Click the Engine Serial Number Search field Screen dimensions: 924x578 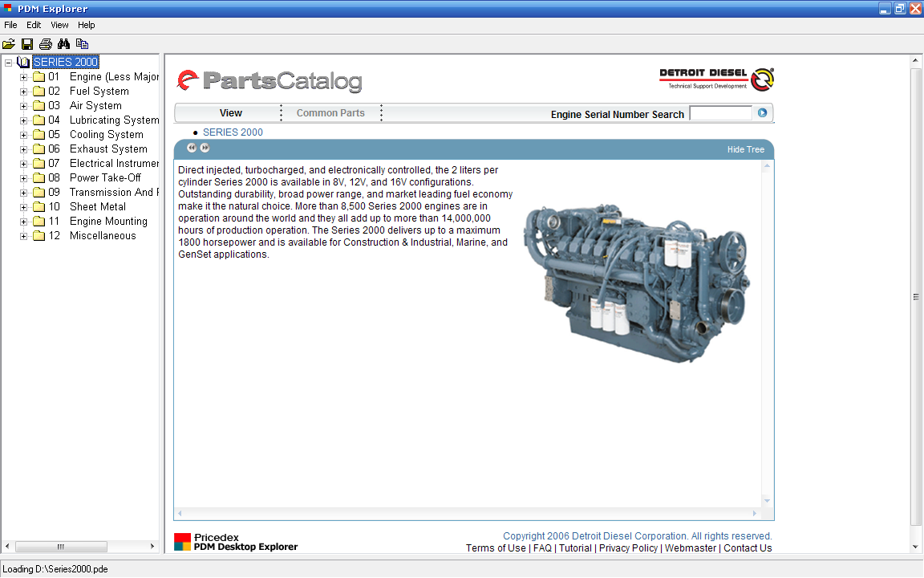pyautogui.click(x=721, y=112)
